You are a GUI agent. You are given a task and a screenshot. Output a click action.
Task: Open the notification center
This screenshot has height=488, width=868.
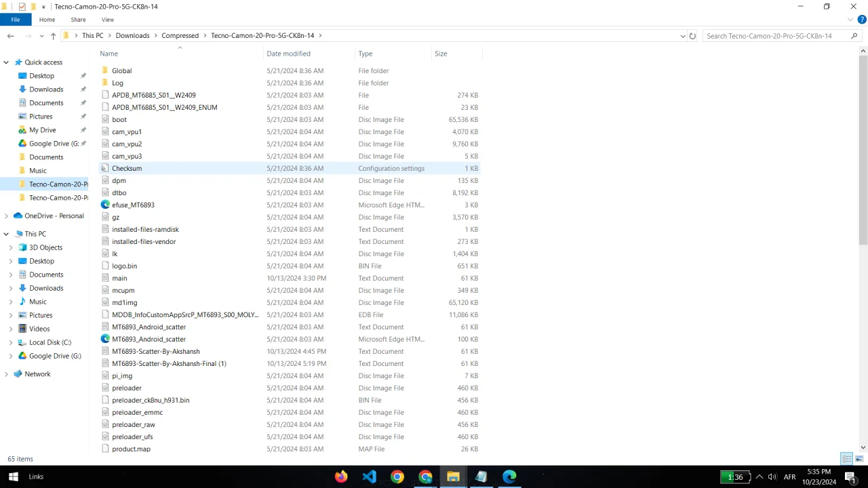click(850, 476)
